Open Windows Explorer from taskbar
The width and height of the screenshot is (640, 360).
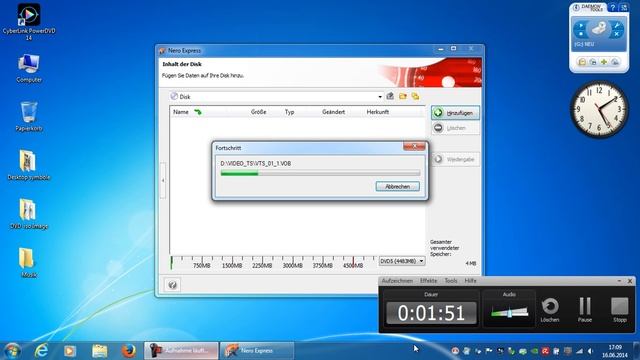coord(99,351)
